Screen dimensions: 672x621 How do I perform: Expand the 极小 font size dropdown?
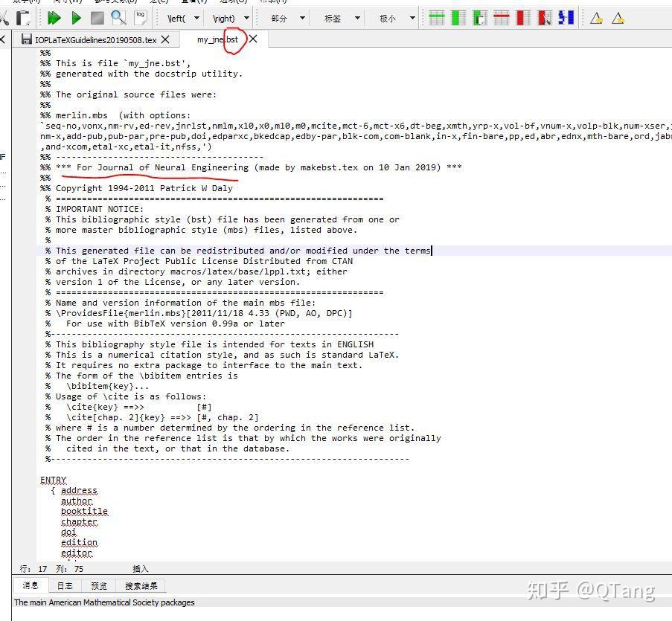click(412, 18)
